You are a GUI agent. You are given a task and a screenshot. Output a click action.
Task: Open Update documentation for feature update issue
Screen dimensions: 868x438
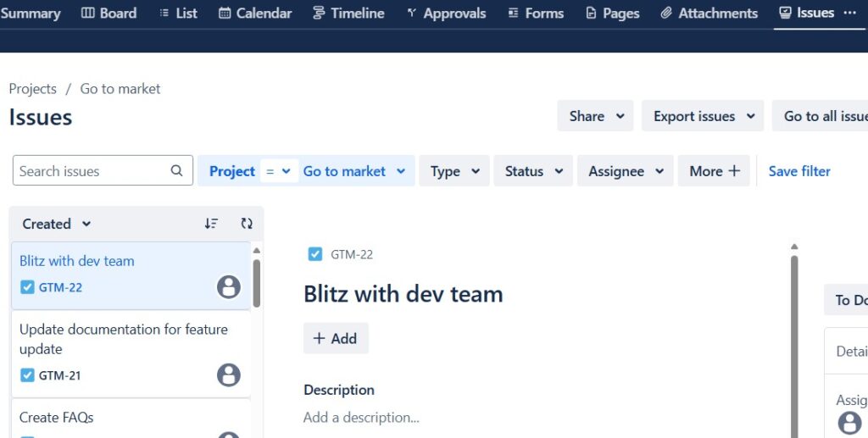131,354
